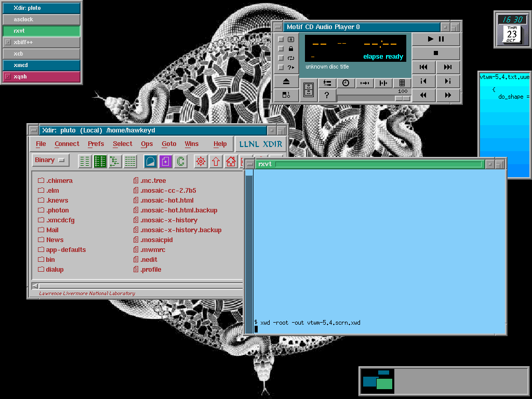Open the Xdir window menu button

click(34, 130)
